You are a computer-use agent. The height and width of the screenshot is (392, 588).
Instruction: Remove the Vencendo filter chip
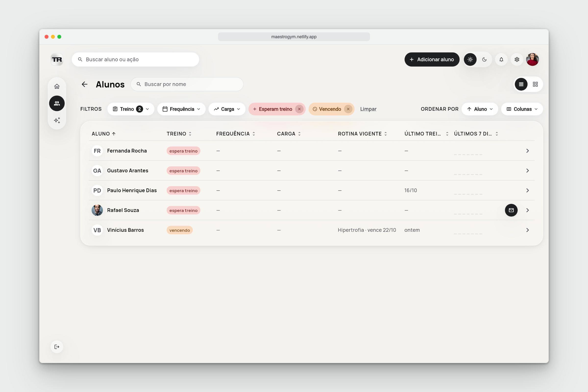coord(348,109)
